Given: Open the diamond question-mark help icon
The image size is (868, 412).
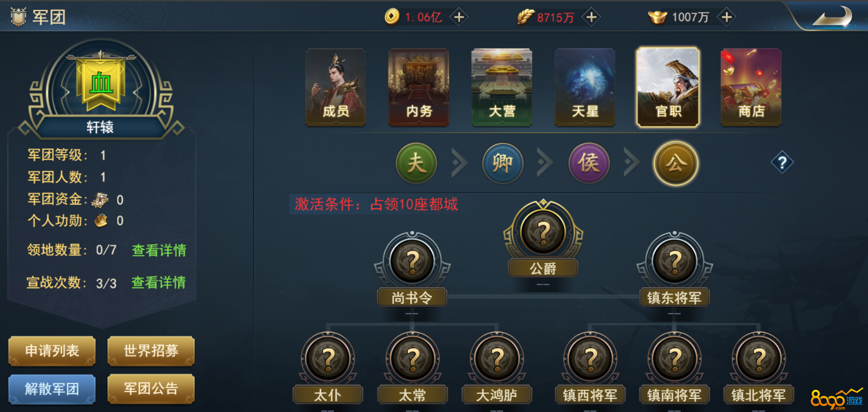Looking at the screenshot, I should (x=782, y=162).
